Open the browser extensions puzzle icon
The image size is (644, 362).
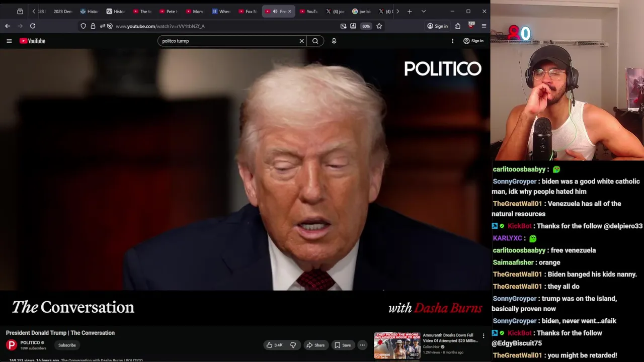pyautogui.click(x=458, y=26)
